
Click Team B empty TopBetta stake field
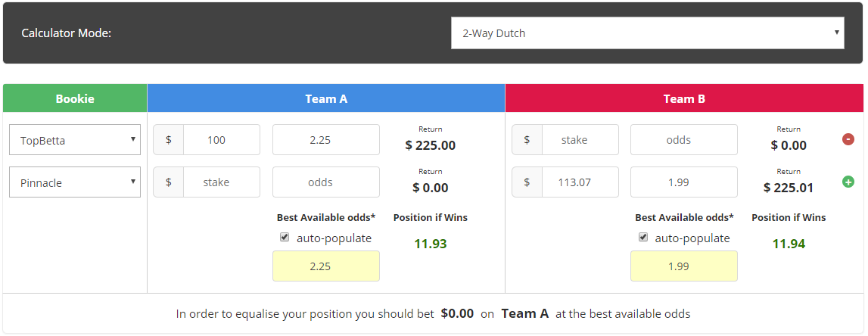[580, 140]
